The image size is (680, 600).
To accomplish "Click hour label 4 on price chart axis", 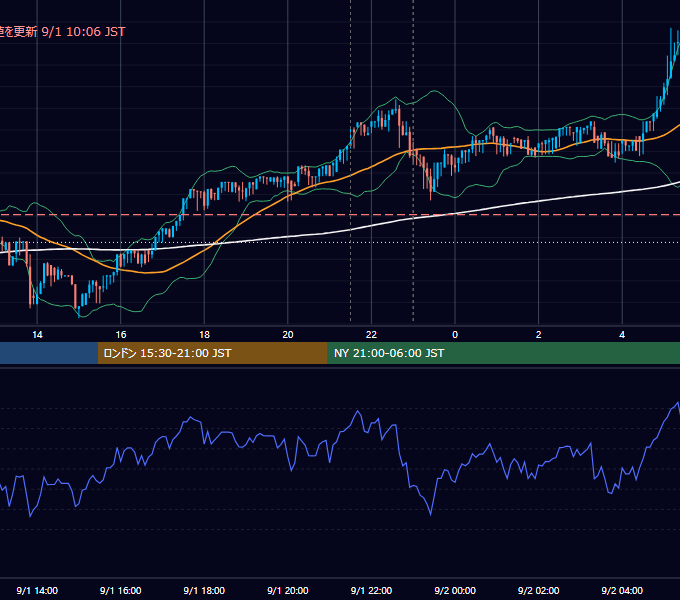I will click(x=622, y=335).
